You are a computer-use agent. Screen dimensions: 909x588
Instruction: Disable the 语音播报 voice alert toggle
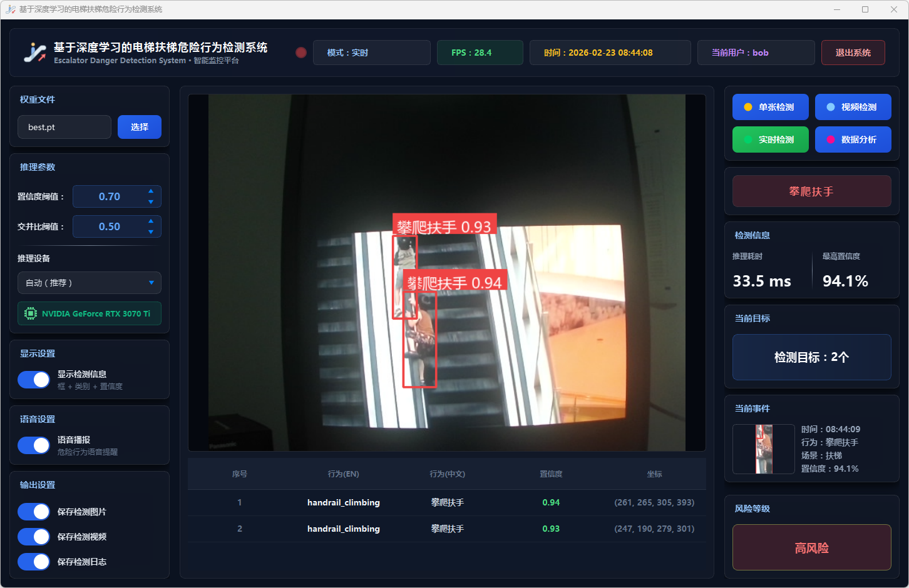coord(34,445)
